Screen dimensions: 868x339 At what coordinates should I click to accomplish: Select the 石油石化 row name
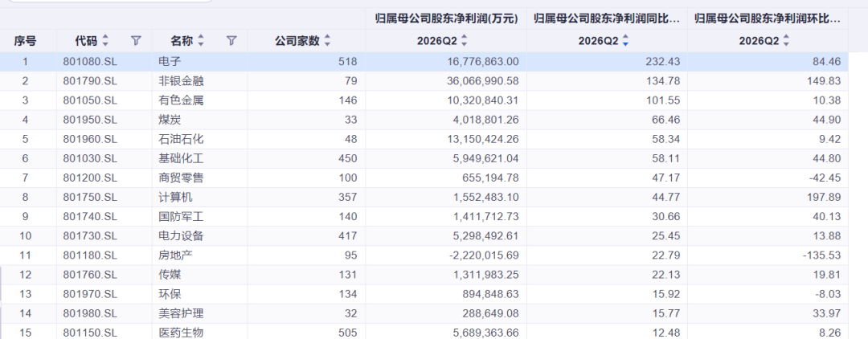click(181, 139)
